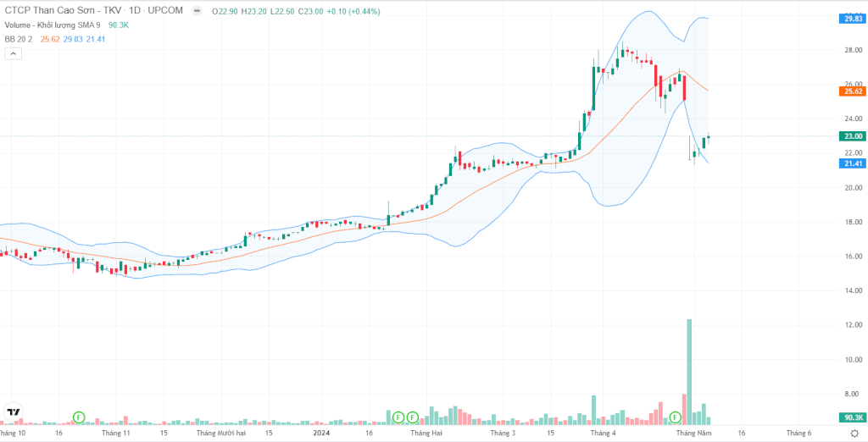
Task: Click Tháng 4 on the time axis
Action: click(603, 434)
